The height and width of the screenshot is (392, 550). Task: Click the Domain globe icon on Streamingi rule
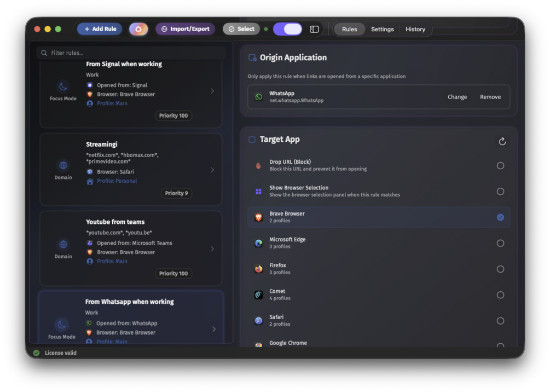click(63, 165)
